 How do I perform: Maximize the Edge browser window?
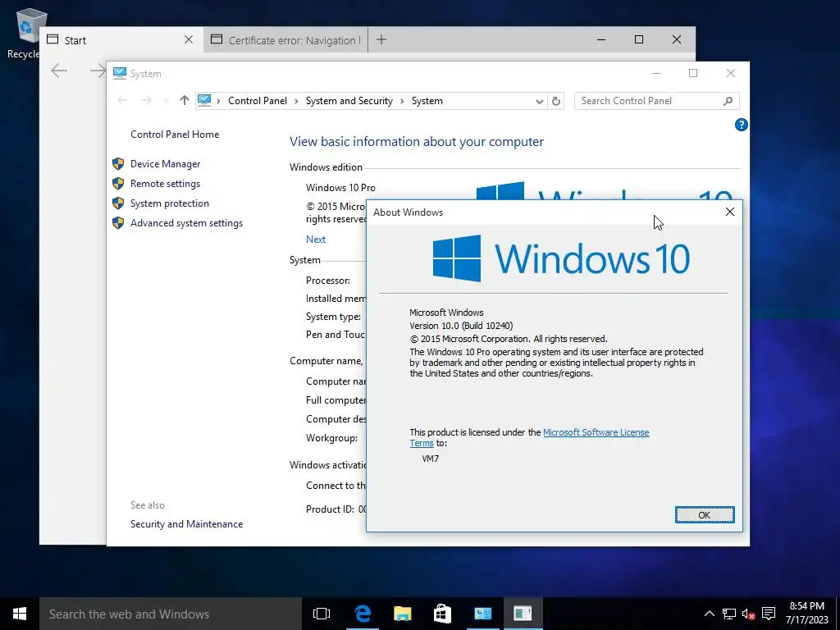(x=638, y=39)
